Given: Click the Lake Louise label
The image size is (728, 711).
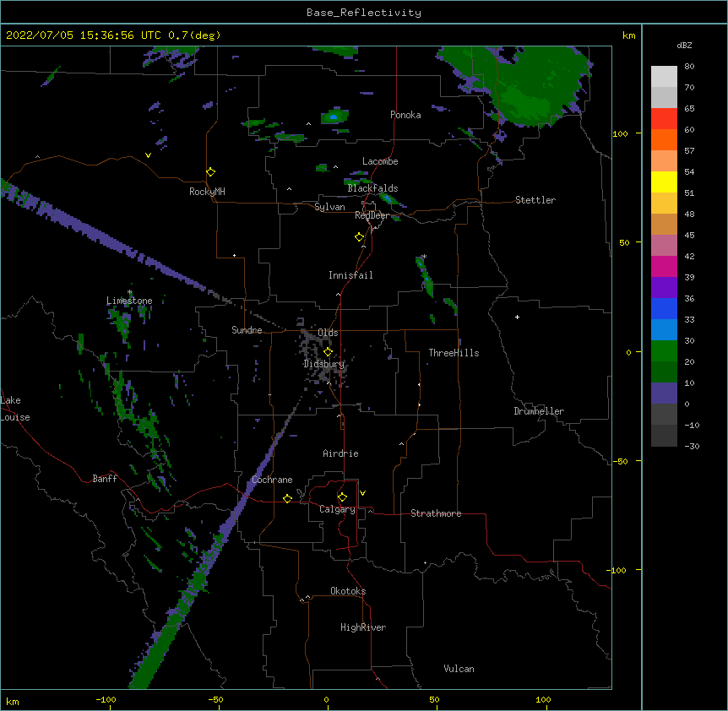Looking at the screenshot, I should [x=15, y=409].
